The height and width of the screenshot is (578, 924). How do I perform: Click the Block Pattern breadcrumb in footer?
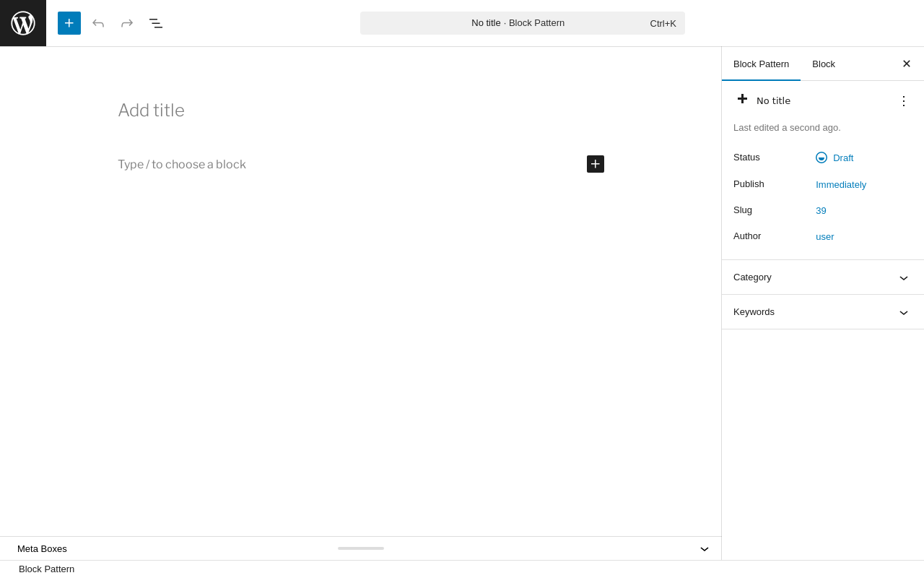(x=46, y=569)
